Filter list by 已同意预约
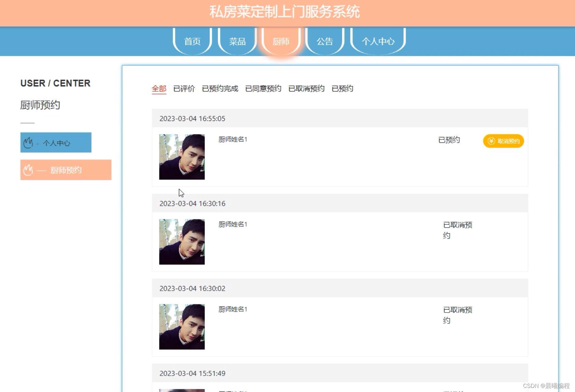The height and width of the screenshot is (392, 575). [263, 89]
